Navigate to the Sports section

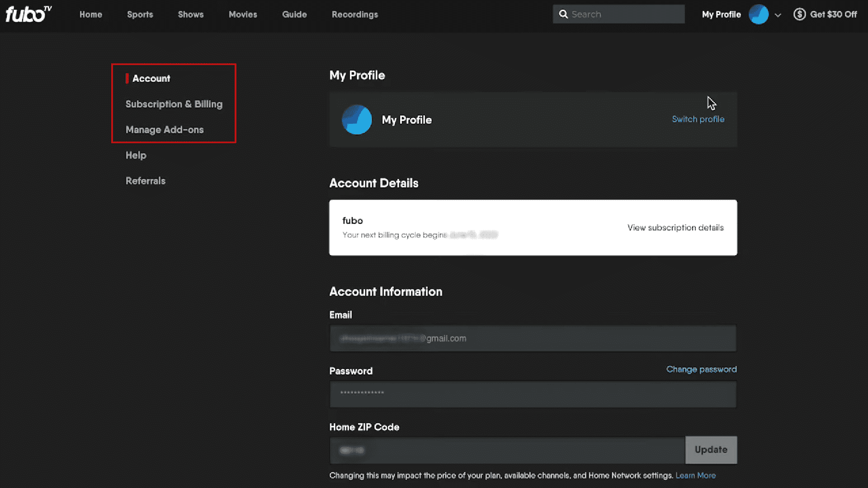coord(140,14)
